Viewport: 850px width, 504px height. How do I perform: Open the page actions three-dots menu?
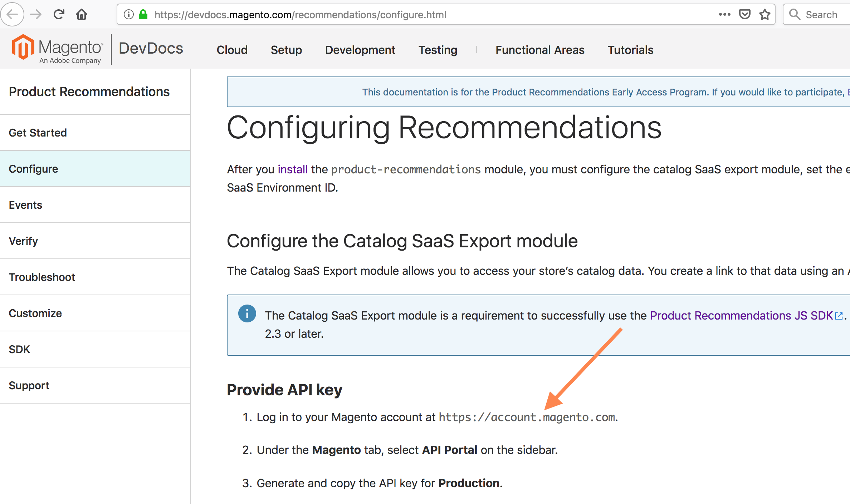(x=724, y=15)
